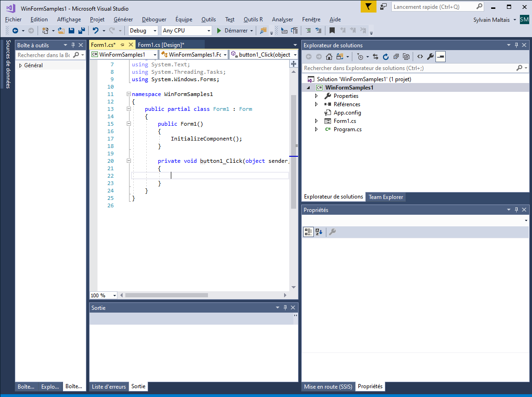Screen dimensions: 532x397
Task: Refresh the Solution Explorer view
Action: (385, 57)
